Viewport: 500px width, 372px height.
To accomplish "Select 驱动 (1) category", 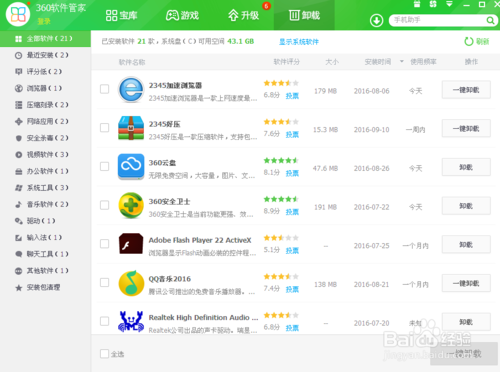I will click(45, 221).
